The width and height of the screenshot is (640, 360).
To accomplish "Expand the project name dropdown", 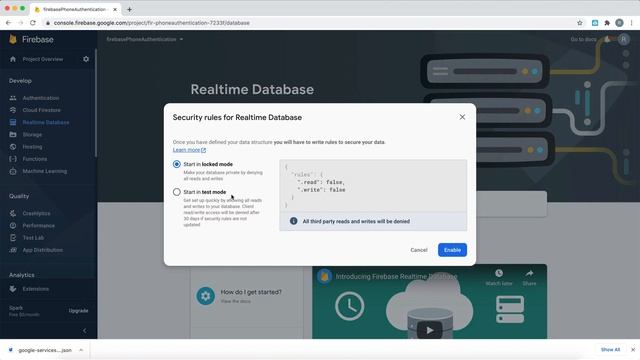I will (181, 39).
